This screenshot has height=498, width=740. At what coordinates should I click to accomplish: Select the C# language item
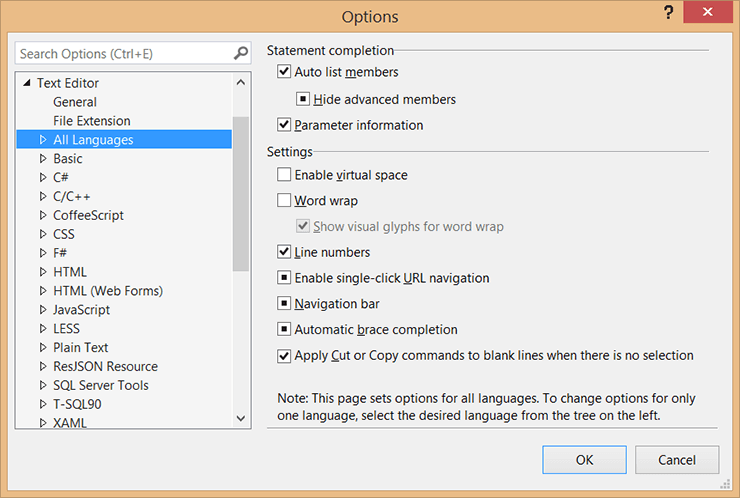click(x=60, y=177)
